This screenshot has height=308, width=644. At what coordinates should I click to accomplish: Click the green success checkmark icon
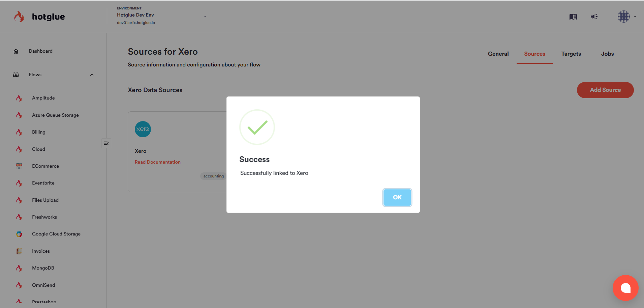(x=257, y=127)
